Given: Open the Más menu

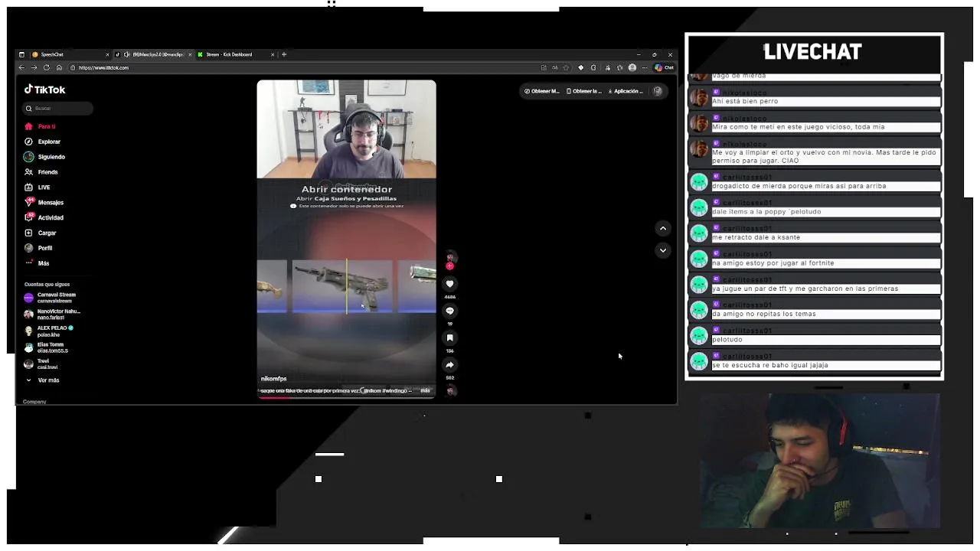Looking at the screenshot, I should click(x=38, y=263).
